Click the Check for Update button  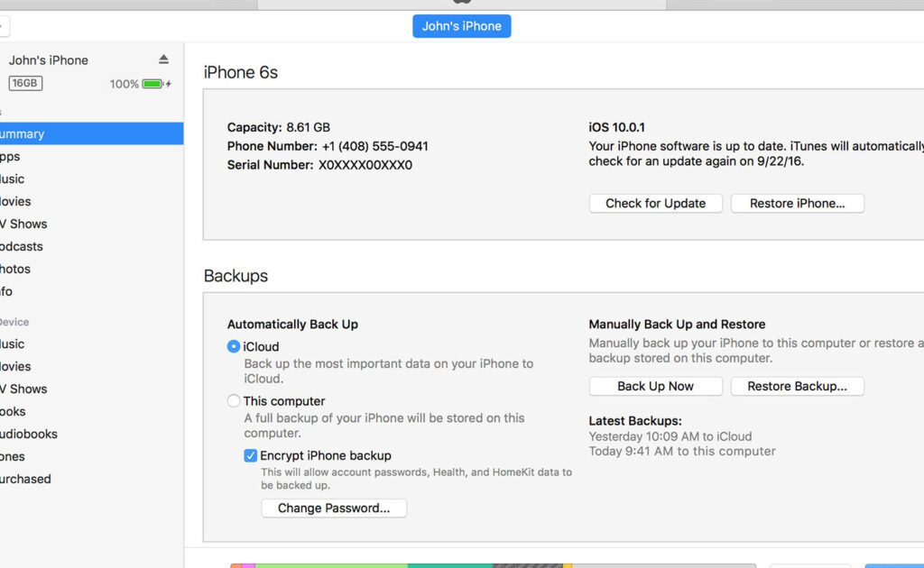coord(655,203)
